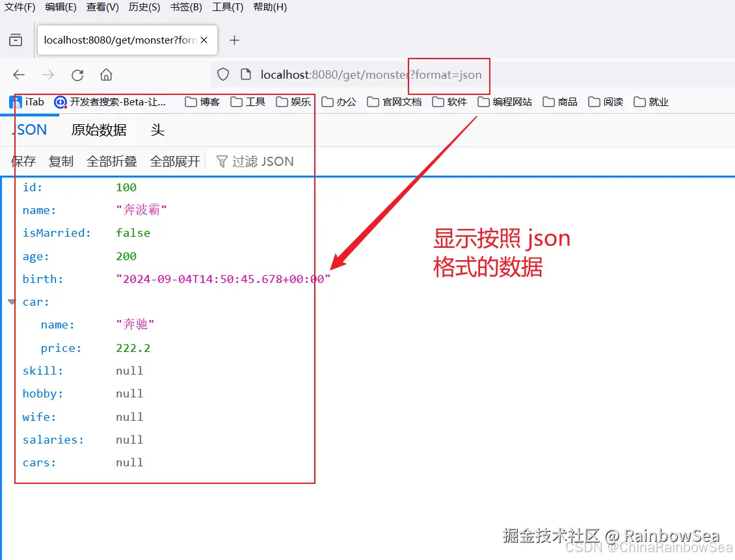Screen dimensions: 735x560
Task: Open the iTab bookmark
Action: click(27, 101)
